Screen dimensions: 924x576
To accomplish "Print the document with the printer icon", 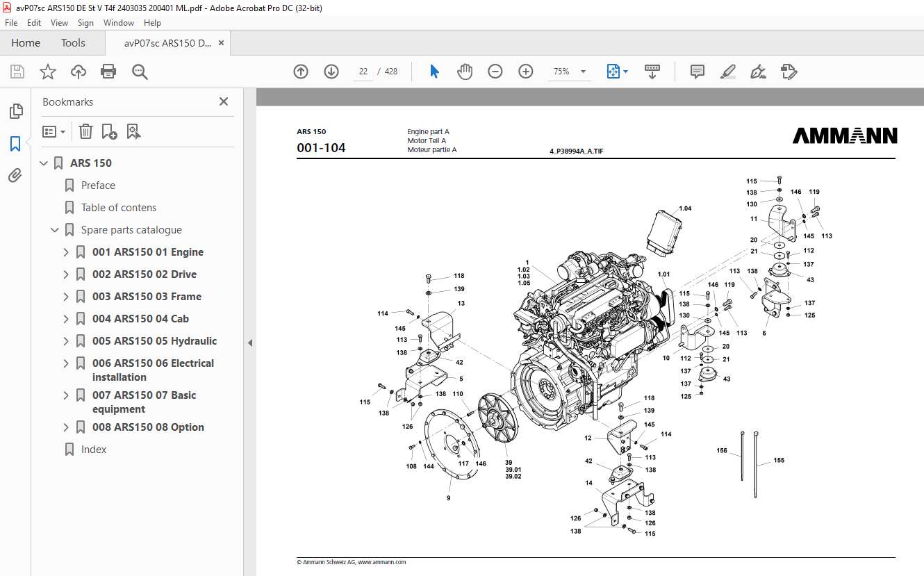I will tap(108, 72).
